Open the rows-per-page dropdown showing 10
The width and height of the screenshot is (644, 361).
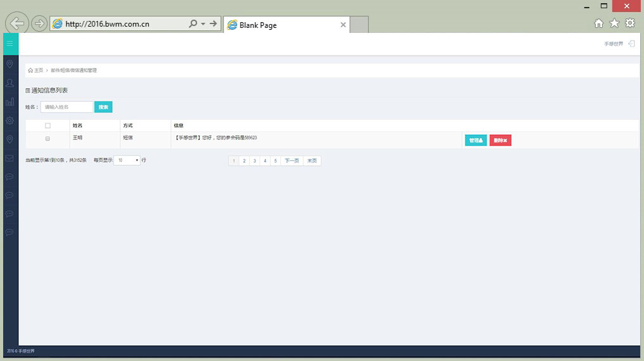point(127,160)
